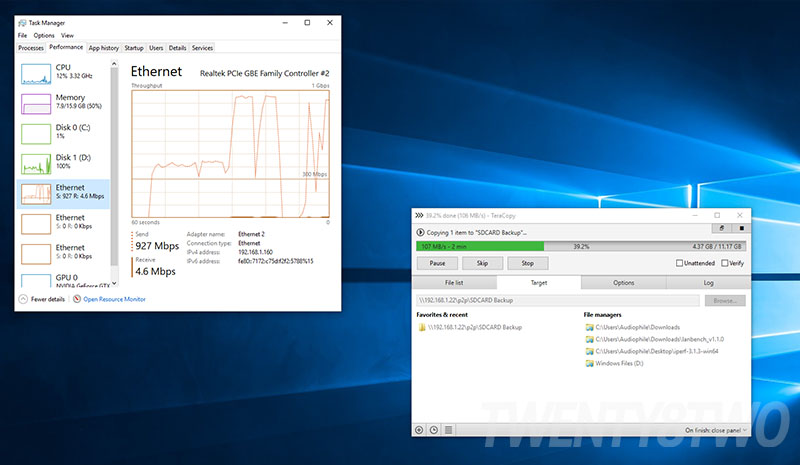Click the play icon beside Copying status
Image resolution: width=800 pixels, height=465 pixels.
(x=420, y=232)
